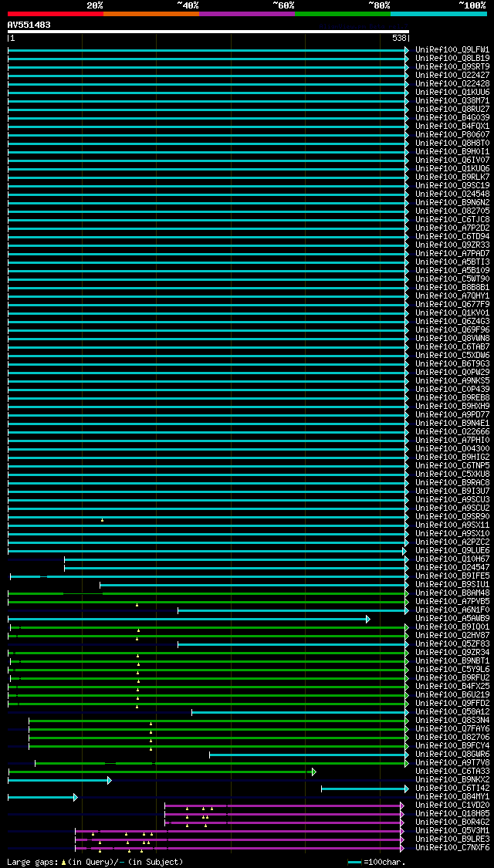This screenshot has width=494, height=868.
Task: Click the Large gaps legend text
Action: point(95,862)
